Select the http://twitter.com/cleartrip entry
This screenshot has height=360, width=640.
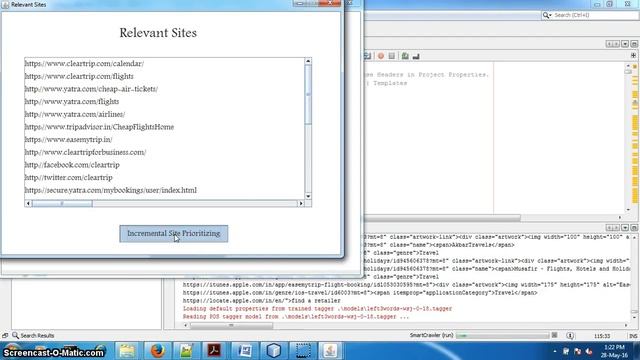[x=69, y=178]
